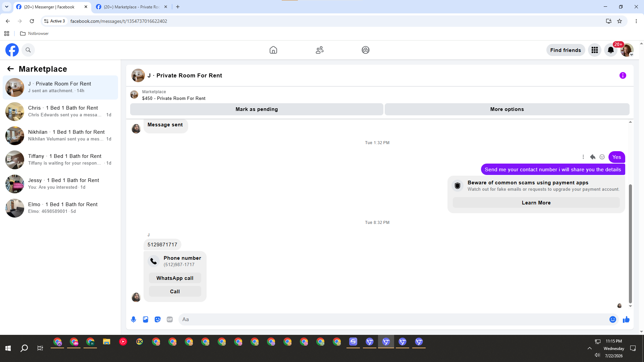The width and height of the screenshot is (644, 362).
Task: Bookmark this page with the star
Action: click(620, 21)
